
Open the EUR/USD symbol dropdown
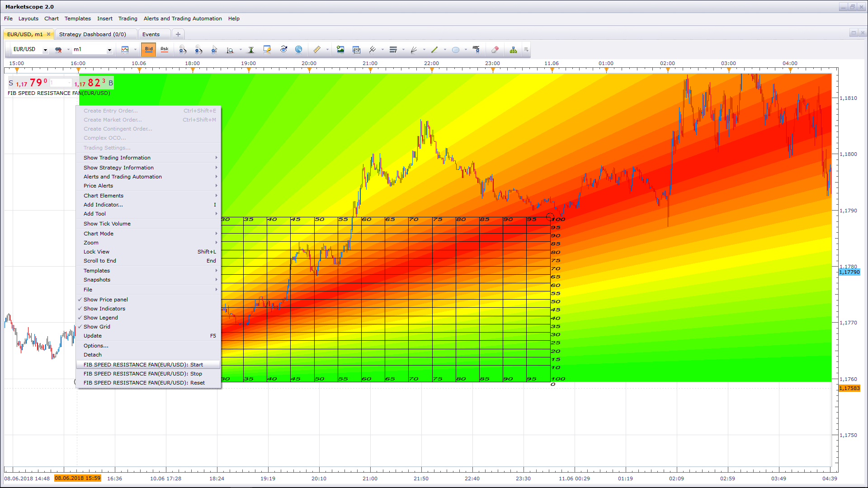(x=45, y=50)
